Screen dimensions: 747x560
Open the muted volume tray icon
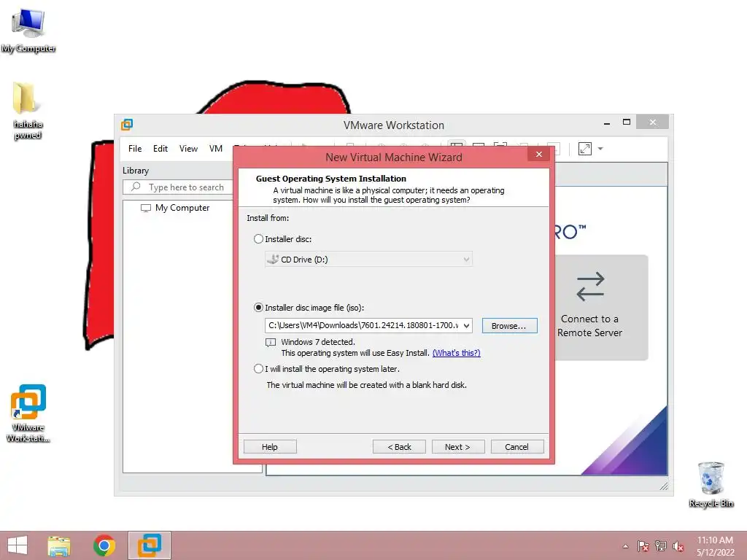[x=678, y=546]
